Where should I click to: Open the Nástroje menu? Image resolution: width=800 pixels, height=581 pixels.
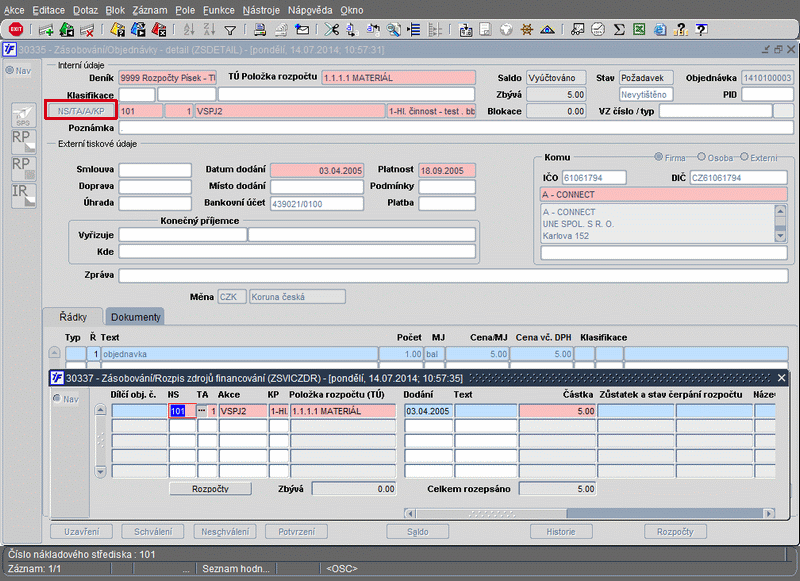[x=261, y=9]
